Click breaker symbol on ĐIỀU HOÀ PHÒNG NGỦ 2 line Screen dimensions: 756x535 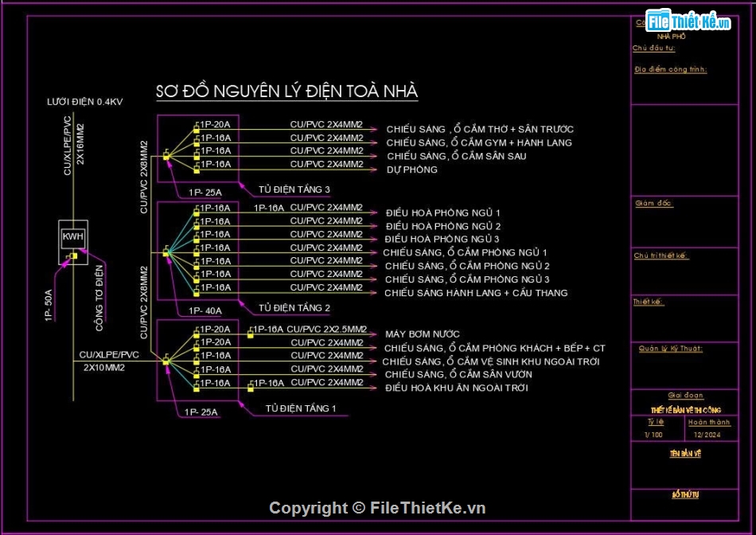(197, 226)
